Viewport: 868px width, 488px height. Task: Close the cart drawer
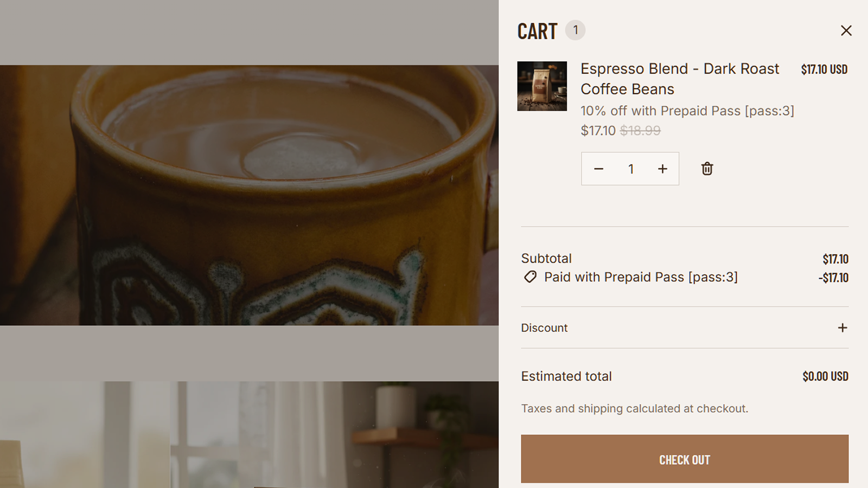click(846, 30)
